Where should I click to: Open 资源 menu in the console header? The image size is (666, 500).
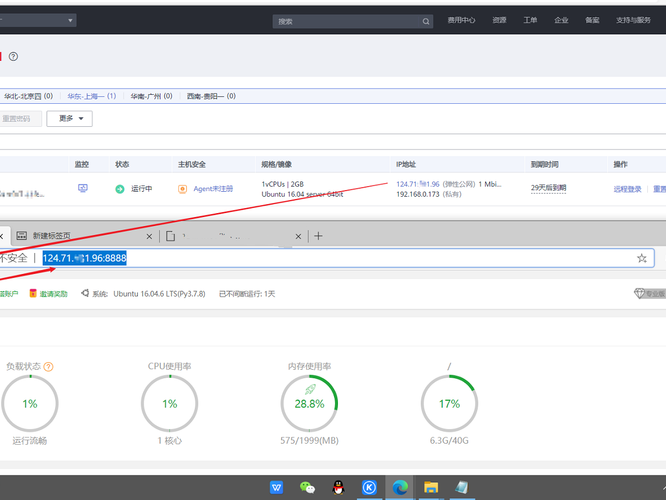499,20
